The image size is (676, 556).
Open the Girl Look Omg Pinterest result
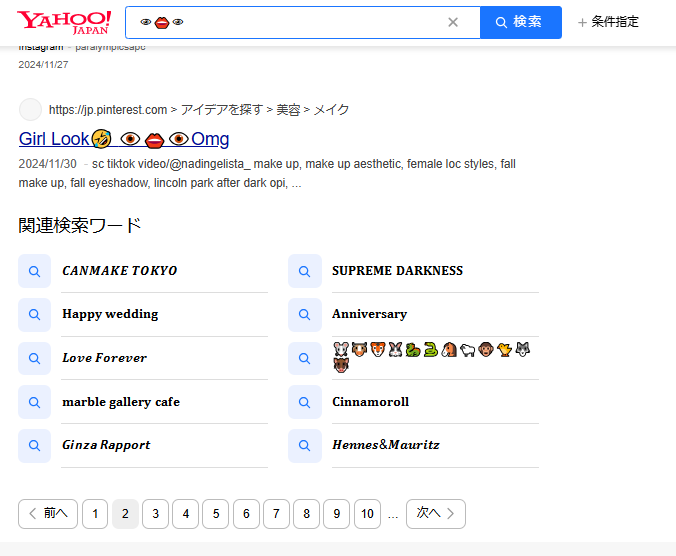(x=124, y=139)
